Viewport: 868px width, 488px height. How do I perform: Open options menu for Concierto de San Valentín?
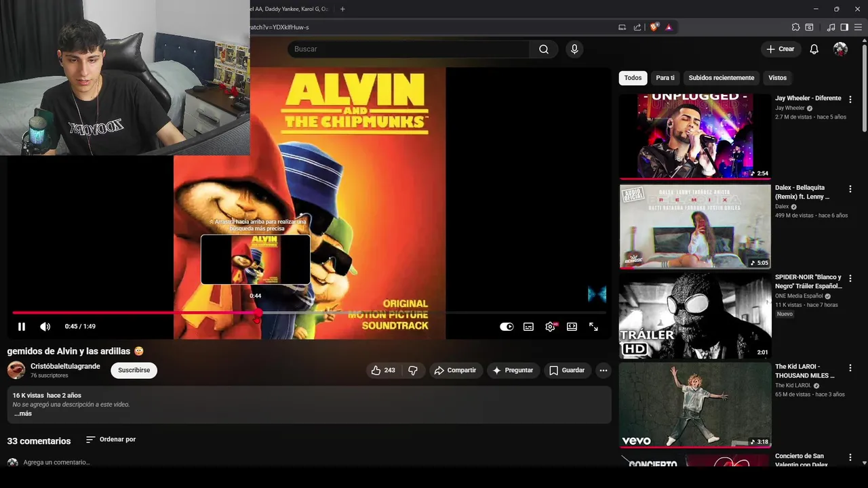click(x=850, y=457)
